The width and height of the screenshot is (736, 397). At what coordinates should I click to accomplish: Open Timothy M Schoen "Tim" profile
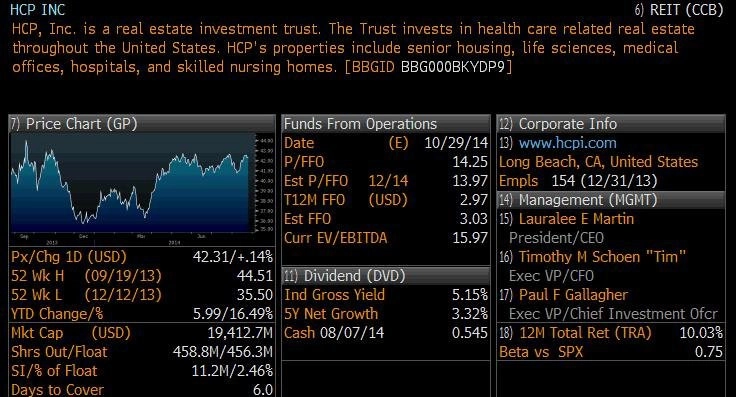click(x=602, y=257)
